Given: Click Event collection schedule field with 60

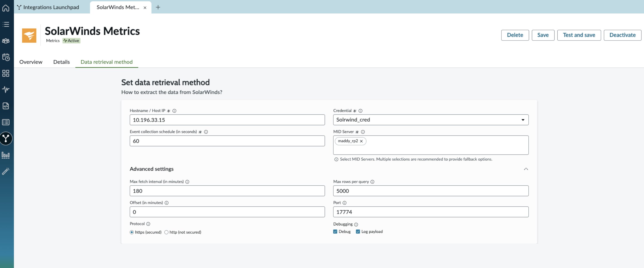Looking at the screenshot, I should (227, 141).
